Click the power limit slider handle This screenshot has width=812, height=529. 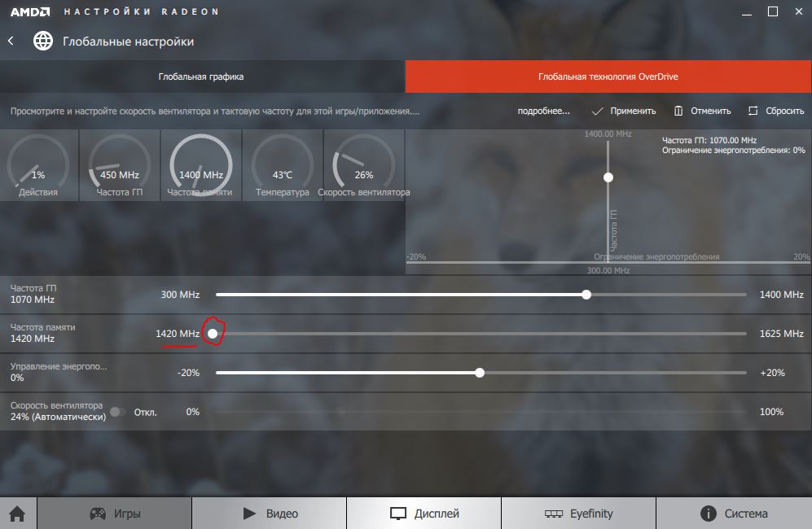click(x=480, y=373)
